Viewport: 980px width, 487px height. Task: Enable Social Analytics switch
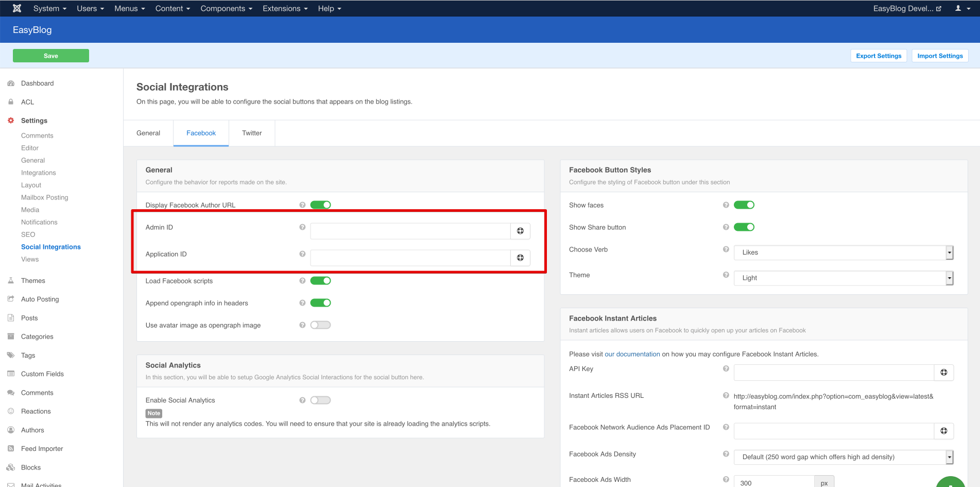[320, 400]
